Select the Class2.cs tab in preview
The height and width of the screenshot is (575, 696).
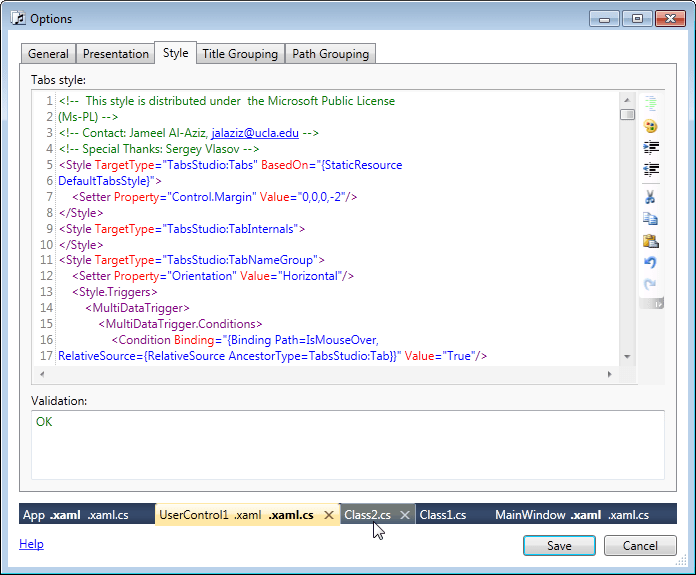(368, 515)
